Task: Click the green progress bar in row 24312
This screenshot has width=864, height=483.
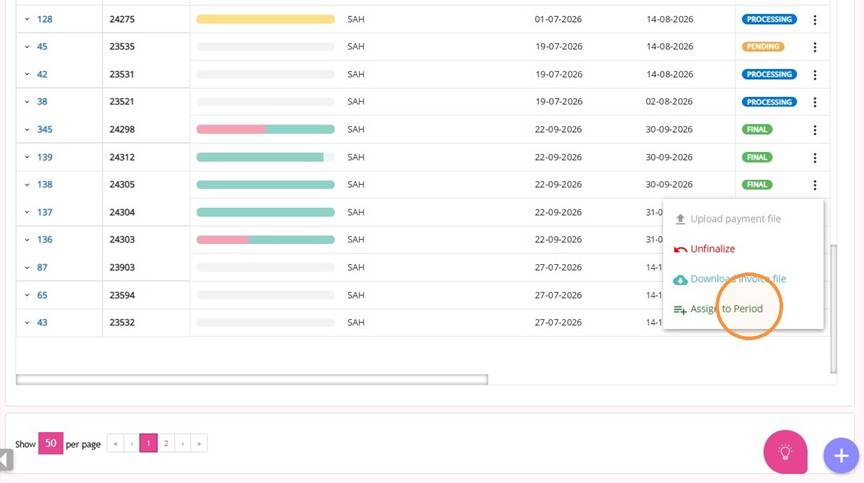Action: click(266, 157)
